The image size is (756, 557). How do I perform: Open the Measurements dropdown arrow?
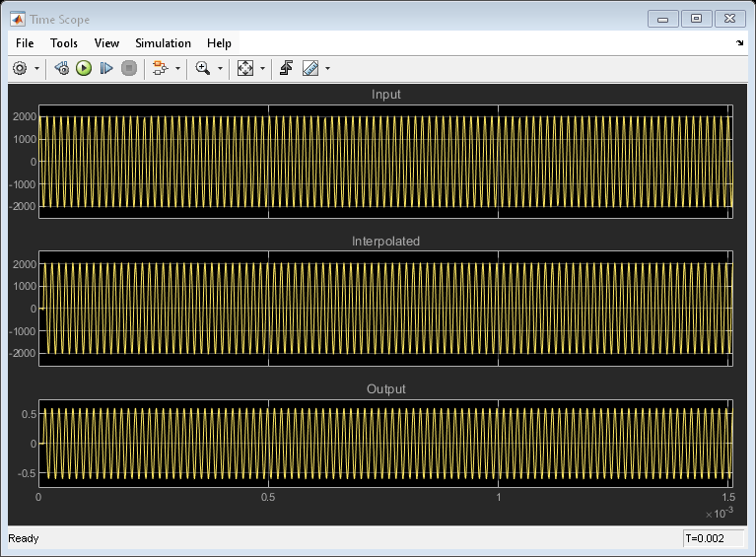(327, 69)
